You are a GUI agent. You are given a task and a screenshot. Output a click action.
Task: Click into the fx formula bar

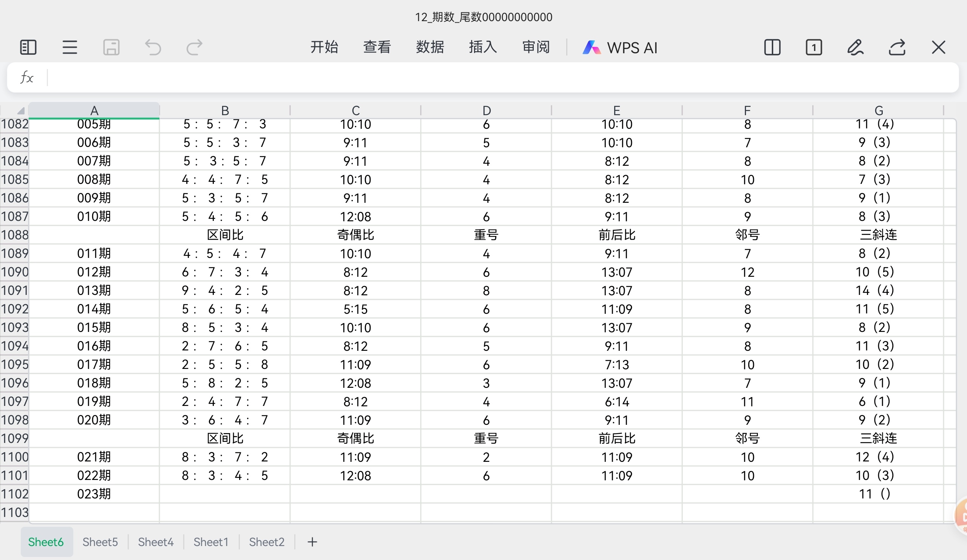pyautogui.click(x=499, y=77)
